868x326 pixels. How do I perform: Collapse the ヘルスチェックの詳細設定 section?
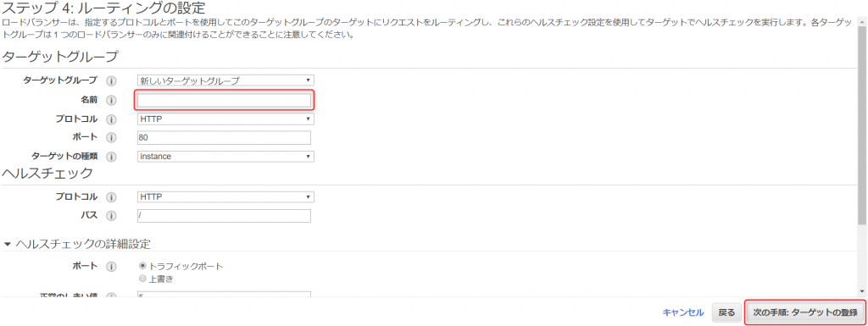[7, 244]
